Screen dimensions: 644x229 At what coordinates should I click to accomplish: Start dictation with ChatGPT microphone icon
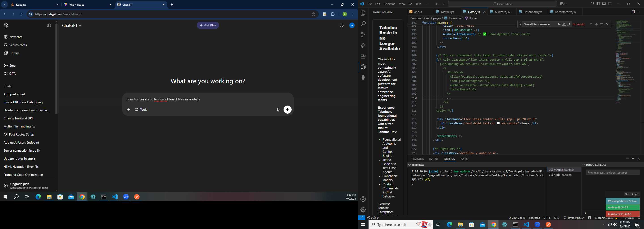coord(278,110)
